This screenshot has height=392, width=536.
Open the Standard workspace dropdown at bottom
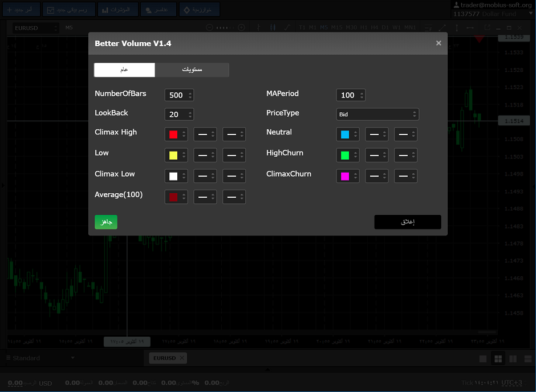pos(40,358)
